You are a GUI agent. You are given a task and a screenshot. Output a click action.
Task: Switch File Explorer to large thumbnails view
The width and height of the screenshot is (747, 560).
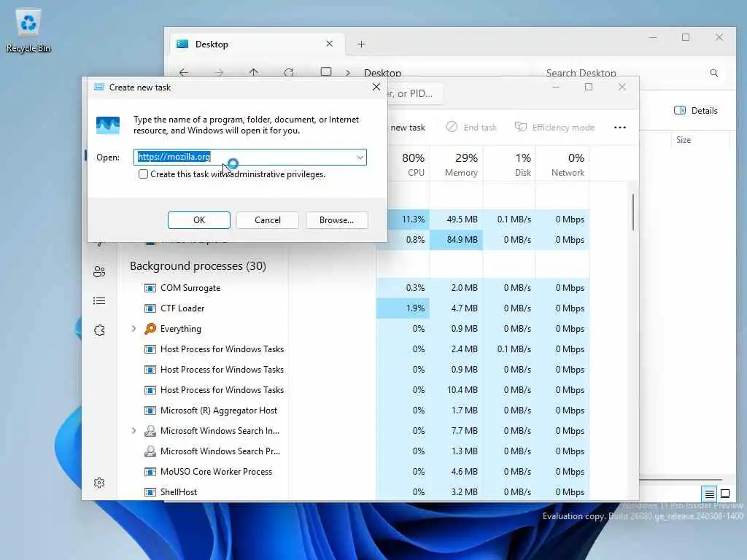click(725, 494)
